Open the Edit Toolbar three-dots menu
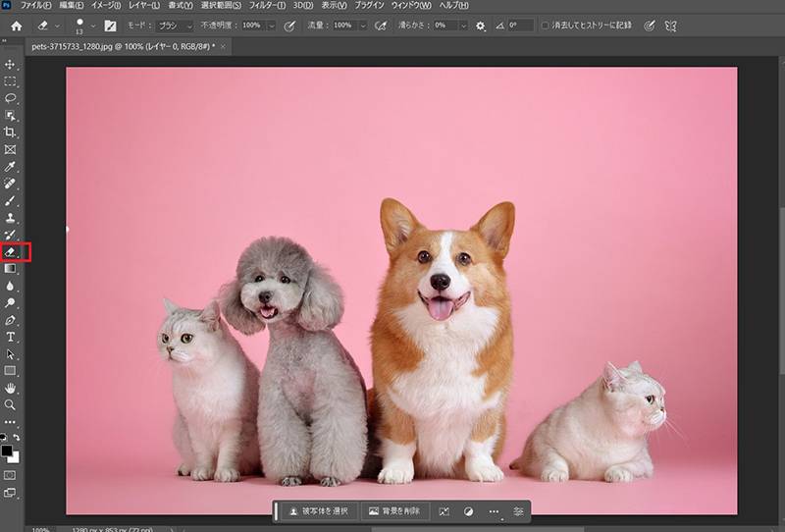Viewport: 785px width, 532px height. 10,422
